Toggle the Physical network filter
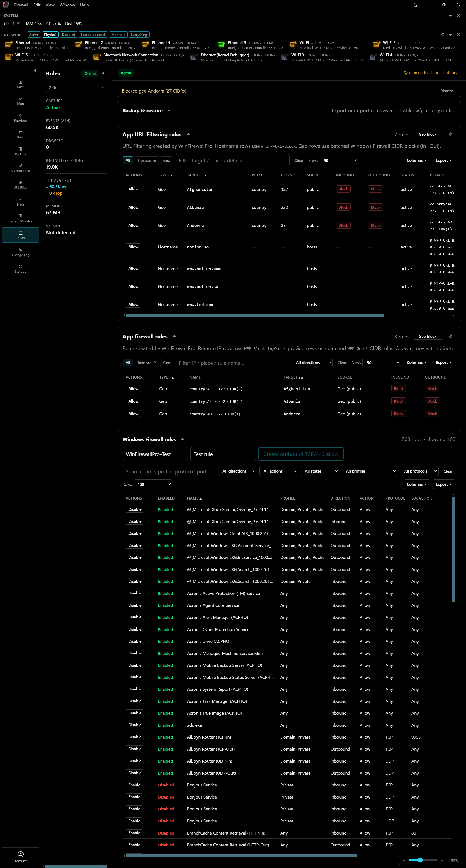Viewport: 466px width, 868px height. click(50, 35)
